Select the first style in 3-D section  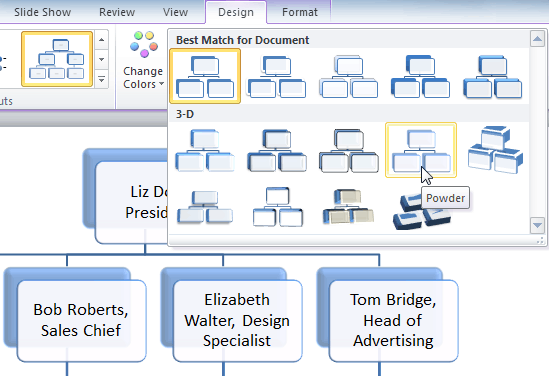205,150
